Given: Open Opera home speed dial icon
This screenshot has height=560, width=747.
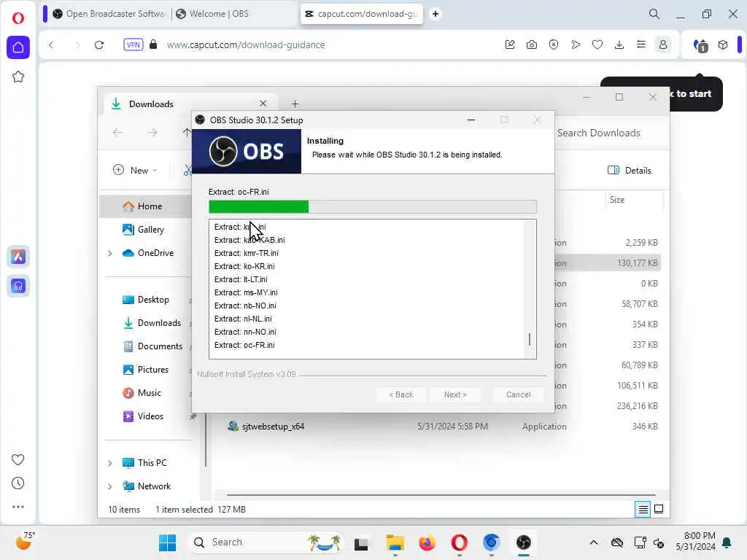Looking at the screenshot, I should pos(18,47).
